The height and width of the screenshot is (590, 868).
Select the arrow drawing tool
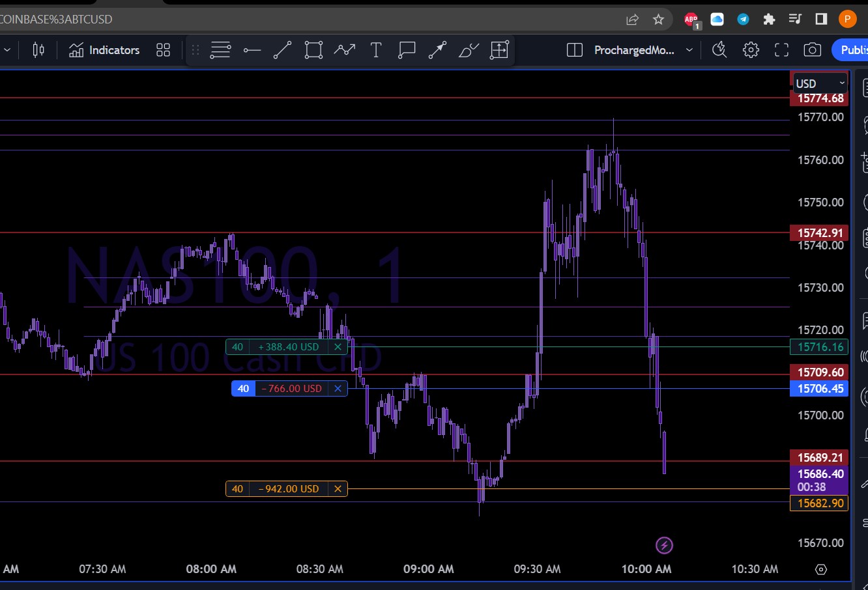point(437,50)
